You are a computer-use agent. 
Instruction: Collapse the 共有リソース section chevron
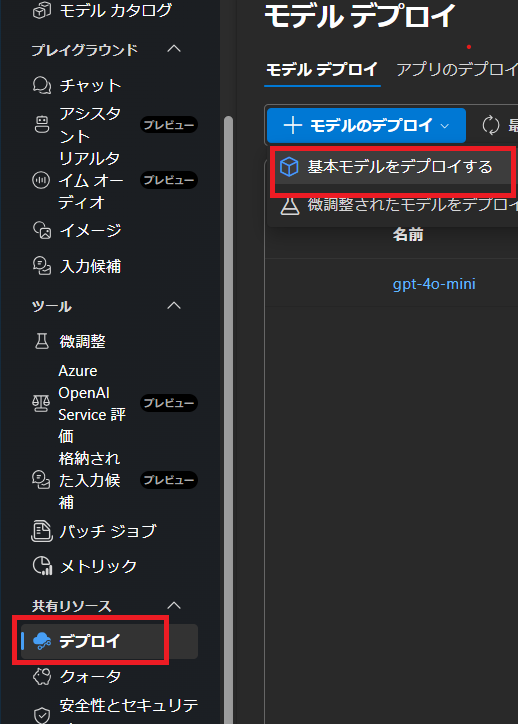pyautogui.click(x=174, y=605)
